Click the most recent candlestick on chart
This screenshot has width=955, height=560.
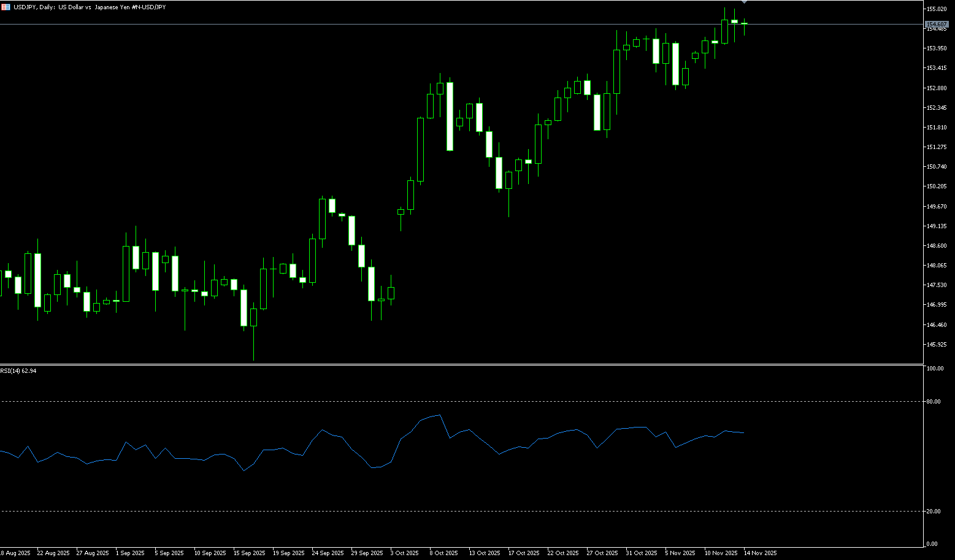point(744,24)
